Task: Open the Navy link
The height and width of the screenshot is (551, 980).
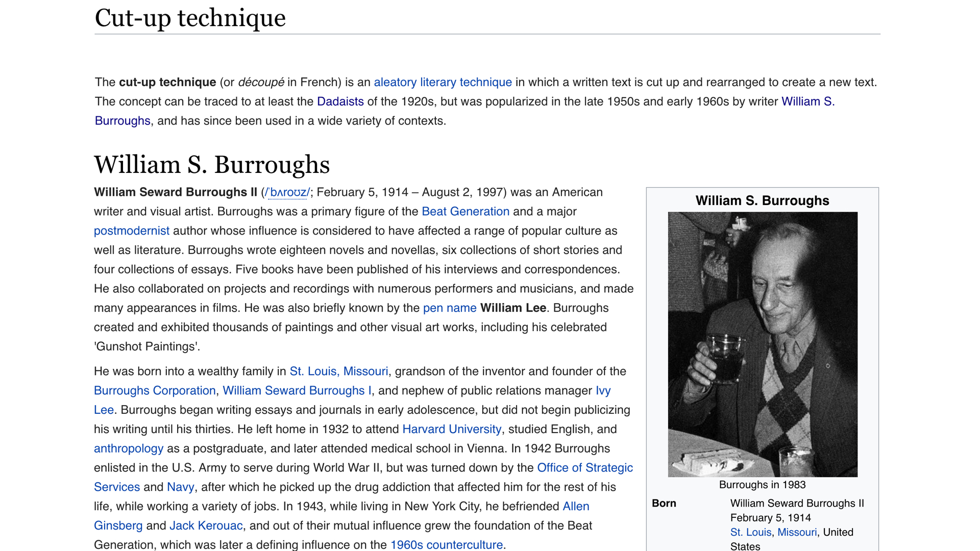Action: (180, 487)
